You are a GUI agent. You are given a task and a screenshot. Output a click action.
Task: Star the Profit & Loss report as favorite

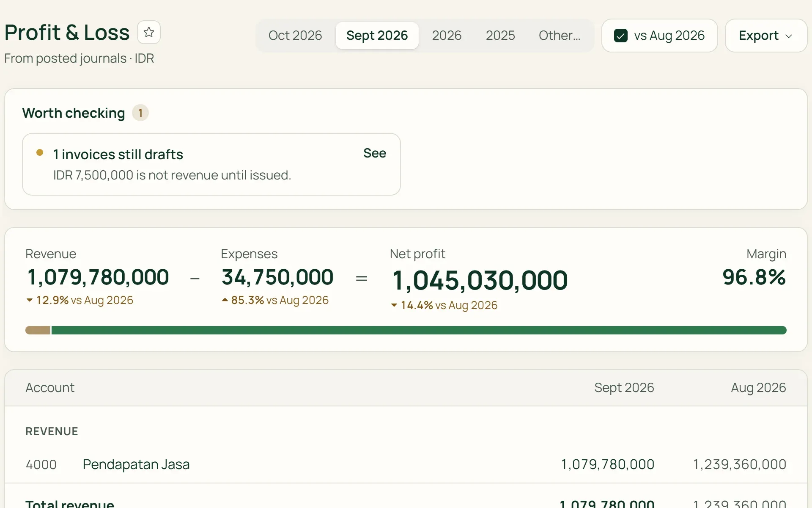(x=149, y=32)
